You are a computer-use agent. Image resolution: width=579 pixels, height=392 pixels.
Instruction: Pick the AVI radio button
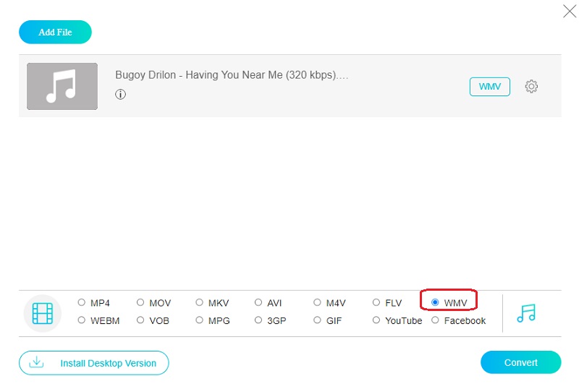258,303
